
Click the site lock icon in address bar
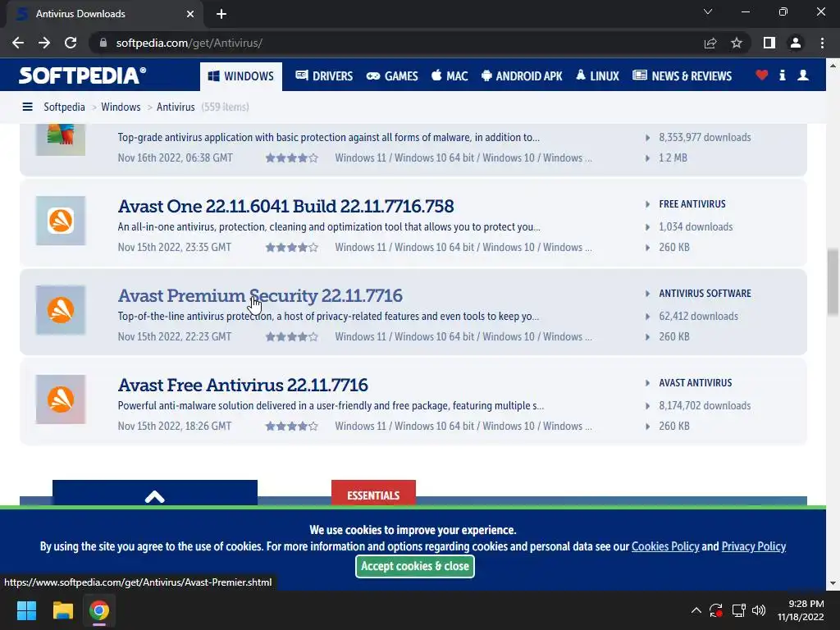103,43
